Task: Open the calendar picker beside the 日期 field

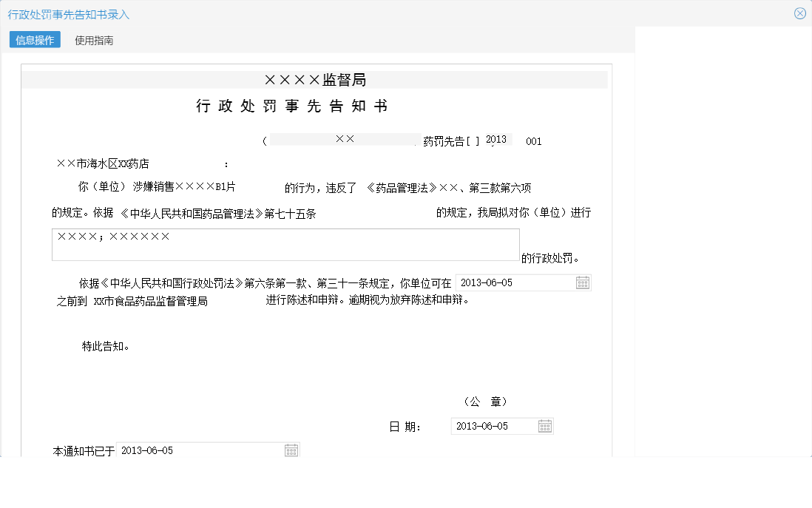Action: click(544, 426)
